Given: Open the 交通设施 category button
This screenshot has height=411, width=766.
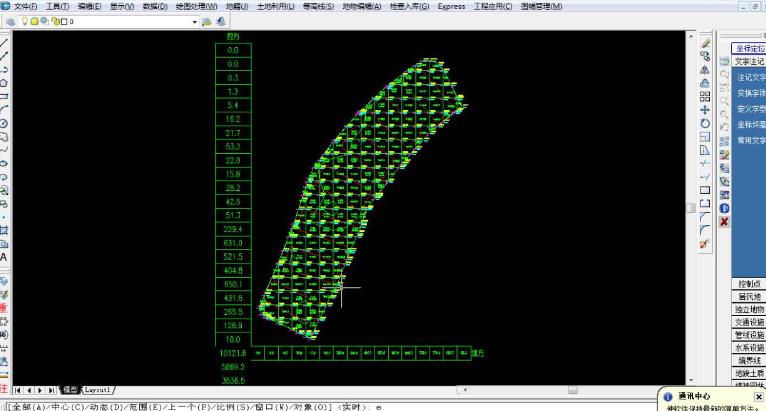Looking at the screenshot, I should (749, 322).
